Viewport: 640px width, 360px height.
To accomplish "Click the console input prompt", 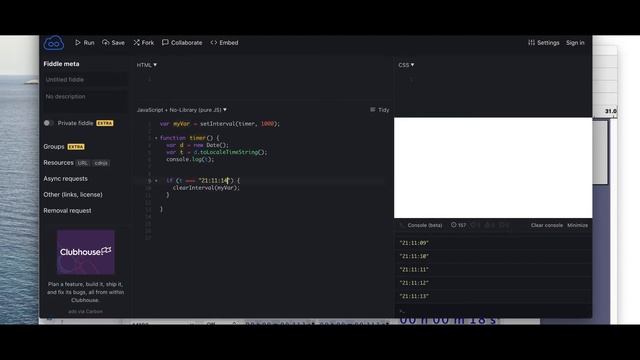I will (x=493, y=311).
